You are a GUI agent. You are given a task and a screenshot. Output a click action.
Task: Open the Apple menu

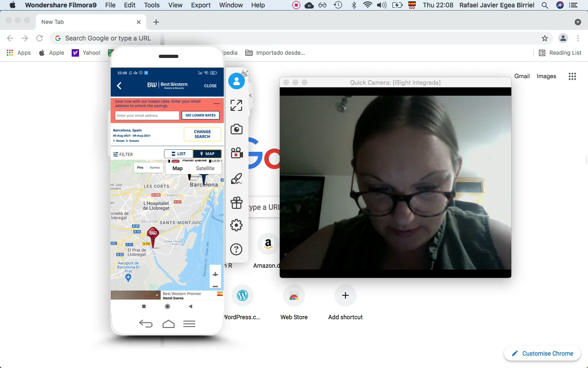12,5
